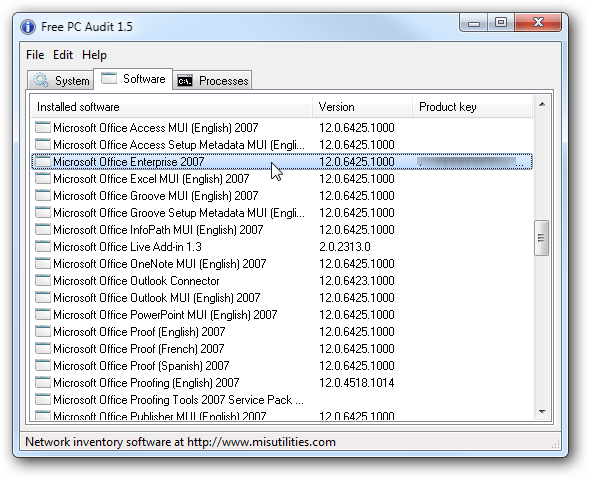The width and height of the screenshot is (589, 478).
Task: Click icon beside Microsoft Office Proofing (English) 2007
Action: coord(43,383)
